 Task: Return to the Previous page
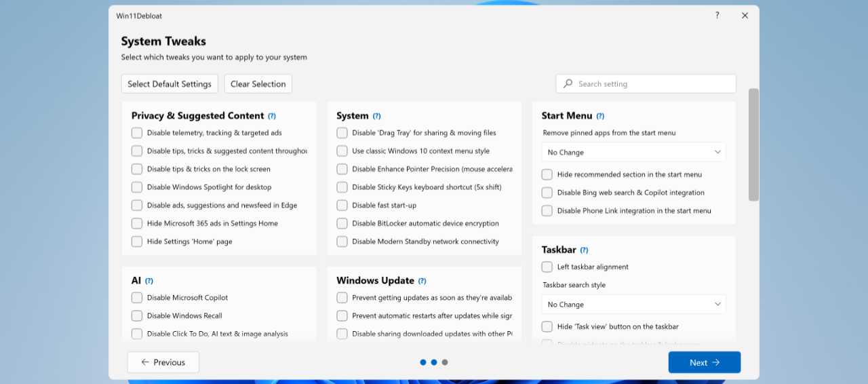[x=163, y=362]
